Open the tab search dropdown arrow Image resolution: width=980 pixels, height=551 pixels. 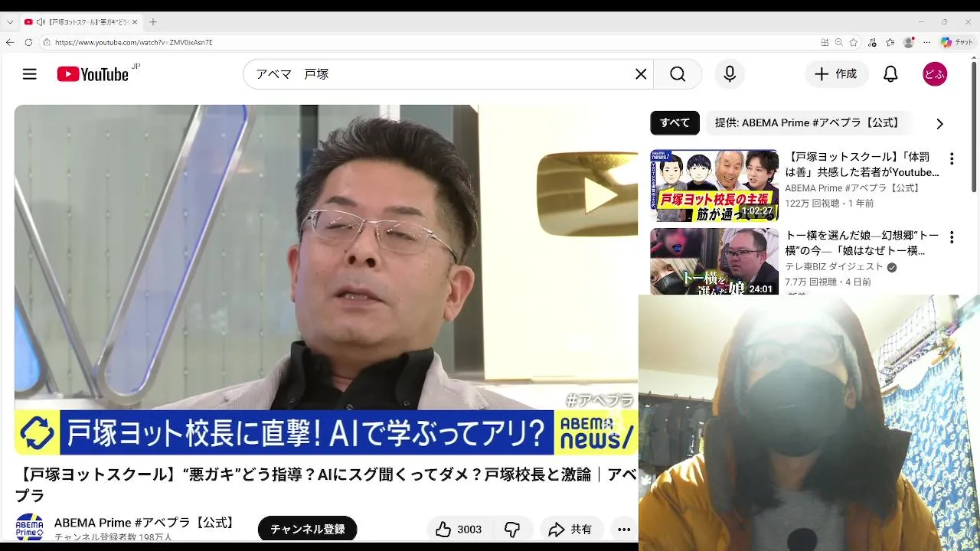[x=10, y=22]
